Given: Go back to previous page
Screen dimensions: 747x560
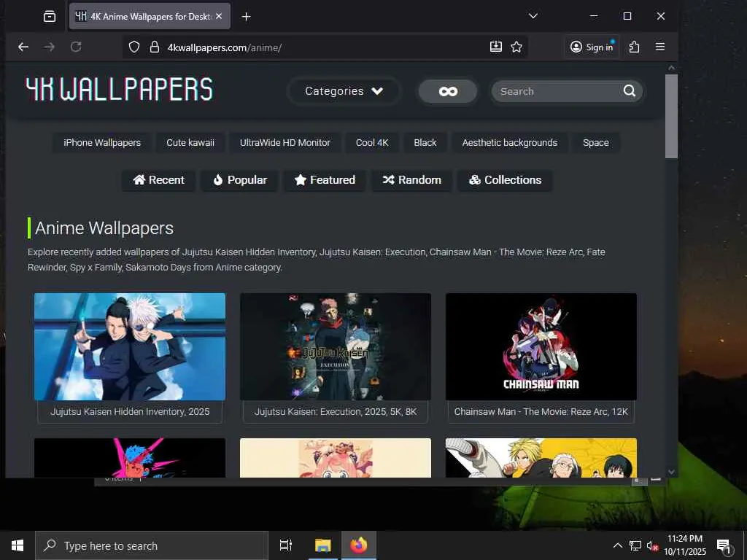Looking at the screenshot, I should pos(23,47).
